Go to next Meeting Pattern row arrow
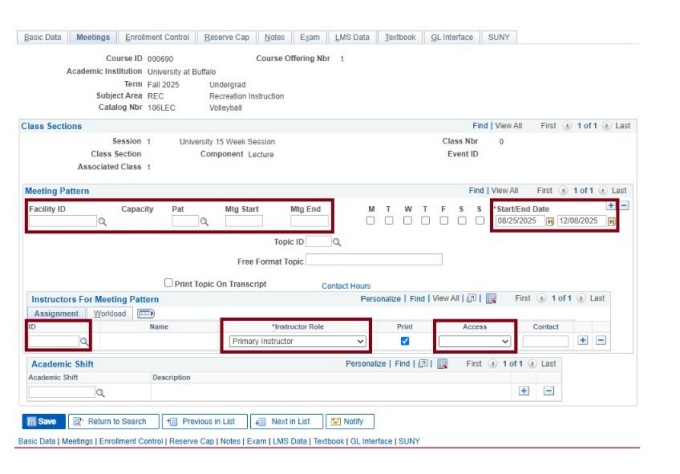 [x=603, y=190]
